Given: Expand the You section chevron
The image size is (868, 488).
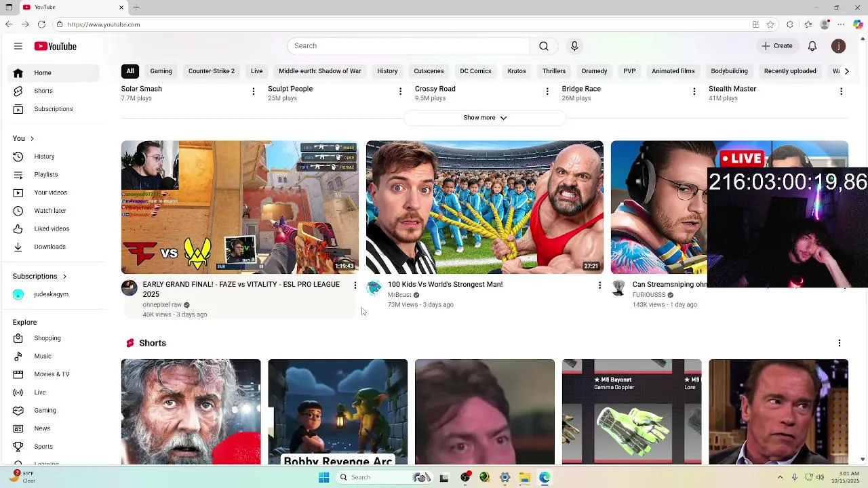Looking at the screenshot, I should coord(32,139).
